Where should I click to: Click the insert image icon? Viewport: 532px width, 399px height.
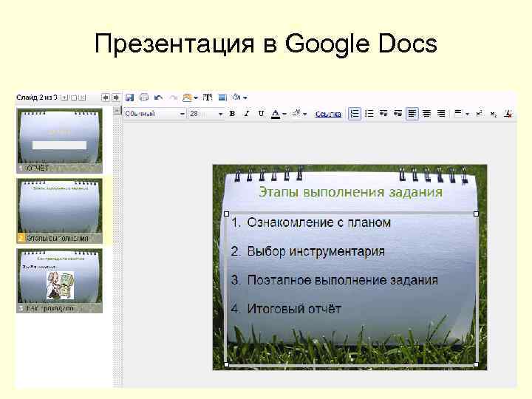tap(187, 98)
